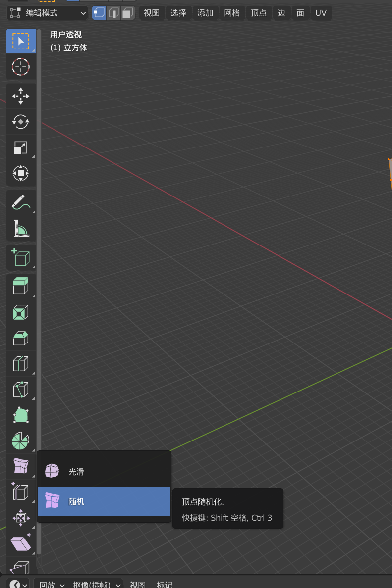The width and height of the screenshot is (392, 588).
Task: Open the 面 menu
Action: click(x=300, y=13)
